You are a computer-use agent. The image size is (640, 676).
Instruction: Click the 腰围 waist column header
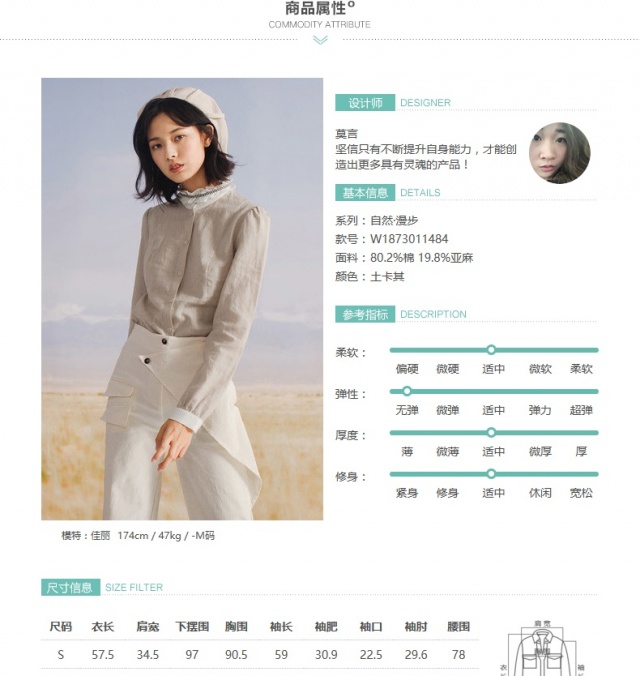458,626
